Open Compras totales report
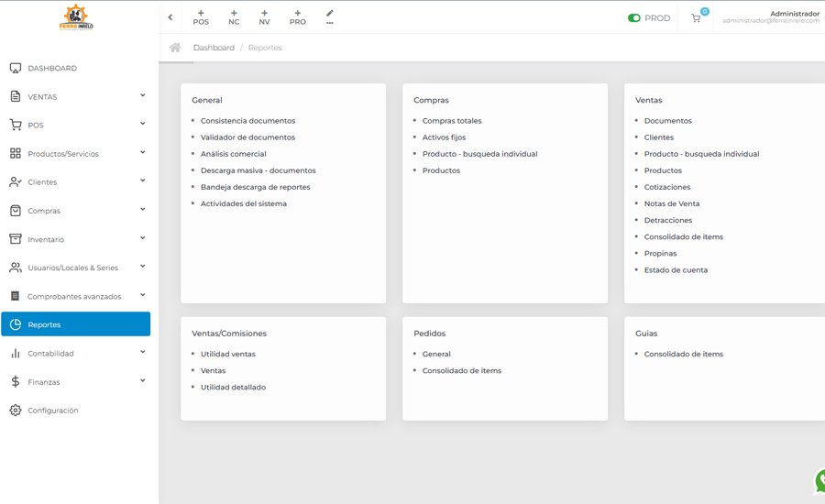Viewport: 825px width, 504px height. [x=452, y=120]
